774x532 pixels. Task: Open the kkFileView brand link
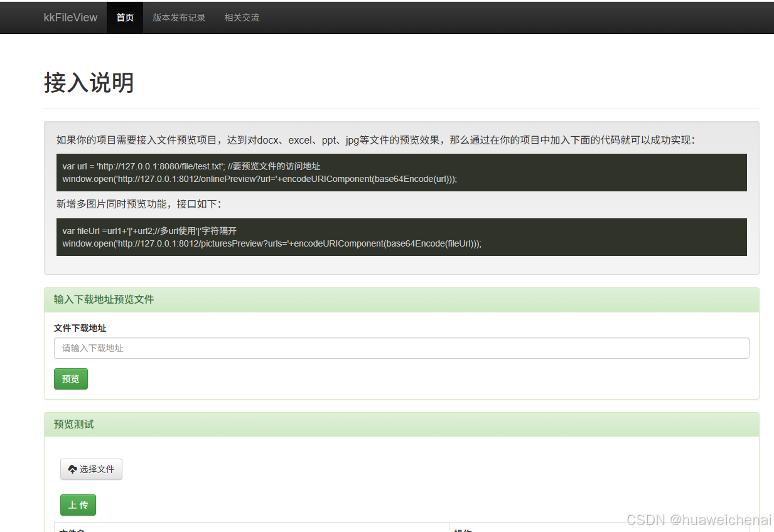[x=70, y=18]
